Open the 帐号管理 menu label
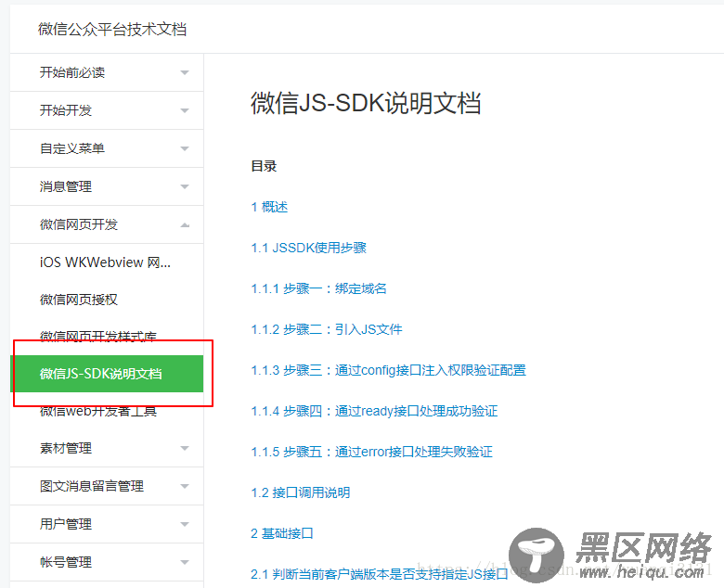The image size is (724, 588). point(66,562)
